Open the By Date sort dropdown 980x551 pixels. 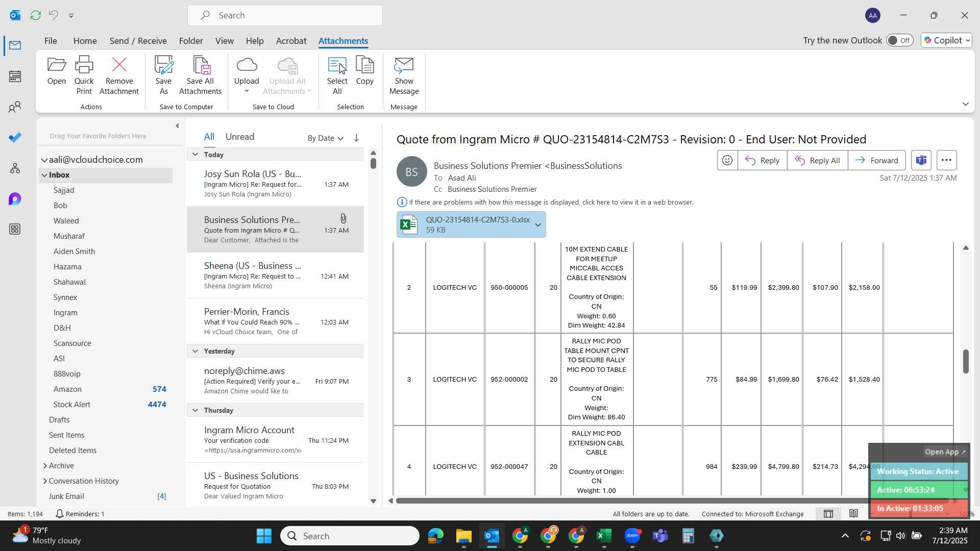pyautogui.click(x=325, y=138)
